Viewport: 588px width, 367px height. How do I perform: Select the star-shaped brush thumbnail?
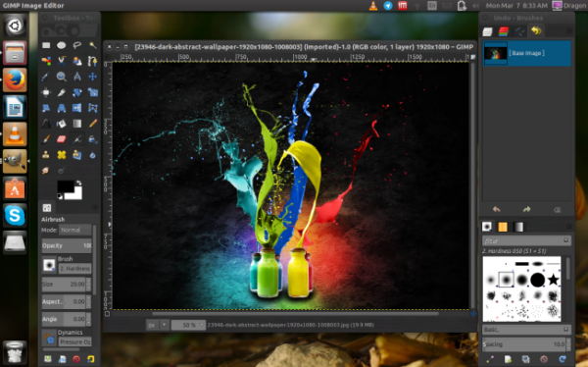(553, 280)
